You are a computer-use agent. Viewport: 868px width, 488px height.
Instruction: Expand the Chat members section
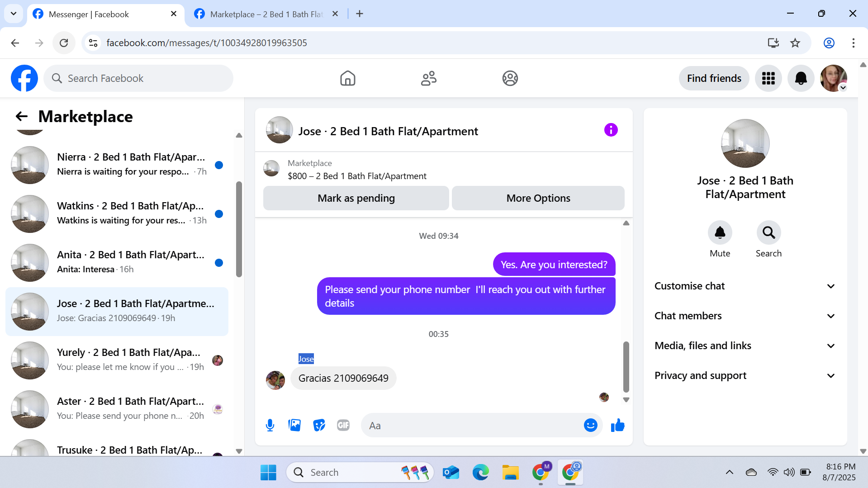pos(745,316)
